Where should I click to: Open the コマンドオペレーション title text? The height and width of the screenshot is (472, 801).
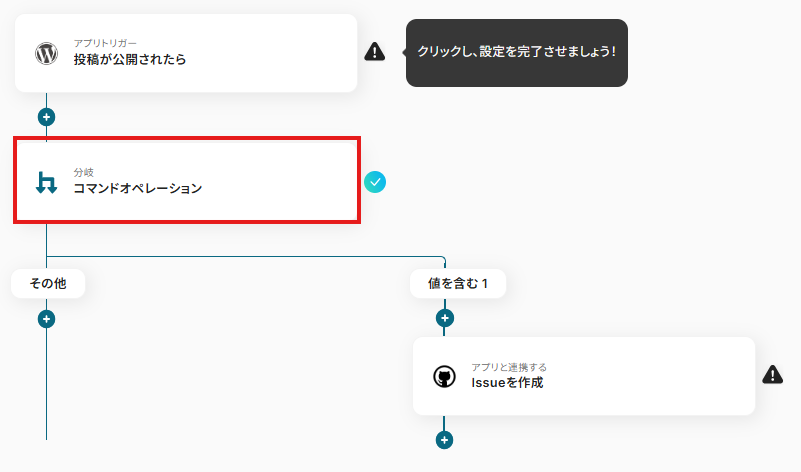(137, 188)
